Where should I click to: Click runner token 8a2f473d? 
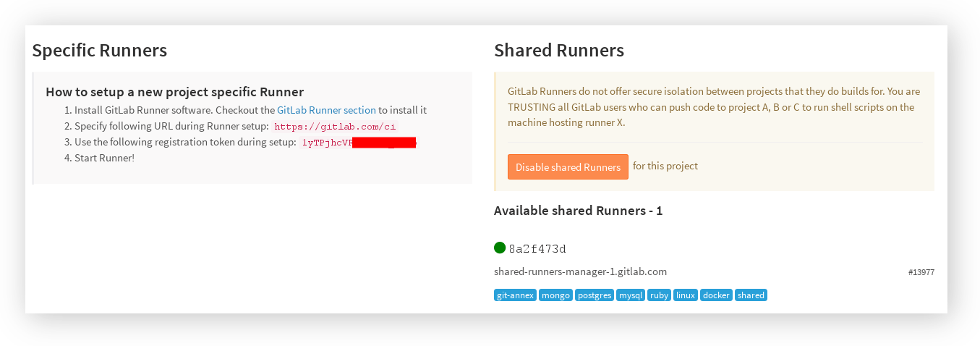tap(537, 249)
